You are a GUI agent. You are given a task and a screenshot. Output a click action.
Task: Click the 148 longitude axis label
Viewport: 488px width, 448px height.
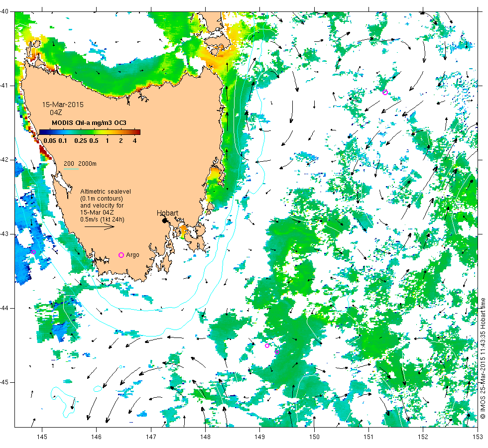(205, 437)
